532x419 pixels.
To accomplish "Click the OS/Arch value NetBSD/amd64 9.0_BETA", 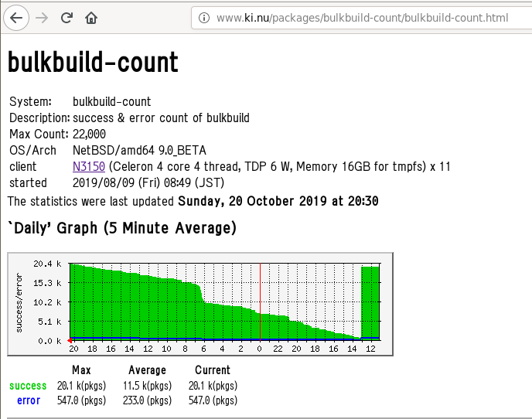I will point(139,150).
